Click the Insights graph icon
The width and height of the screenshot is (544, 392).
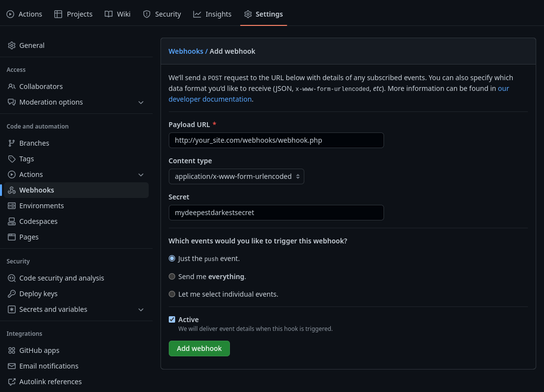point(197,14)
